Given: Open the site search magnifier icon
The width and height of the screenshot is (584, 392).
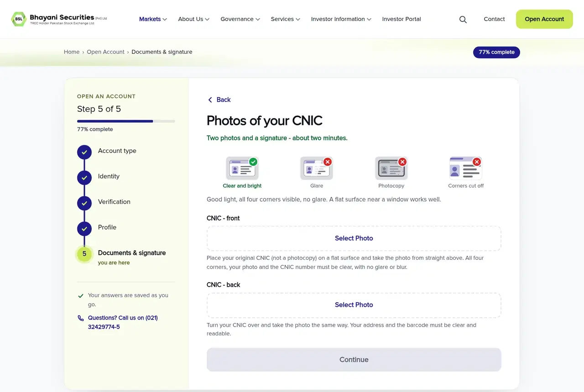Looking at the screenshot, I should (463, 20).
